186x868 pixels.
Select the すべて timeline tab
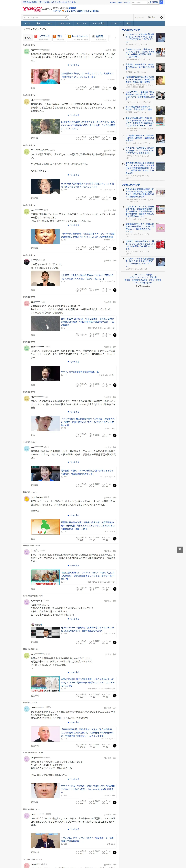pos(28,38)
